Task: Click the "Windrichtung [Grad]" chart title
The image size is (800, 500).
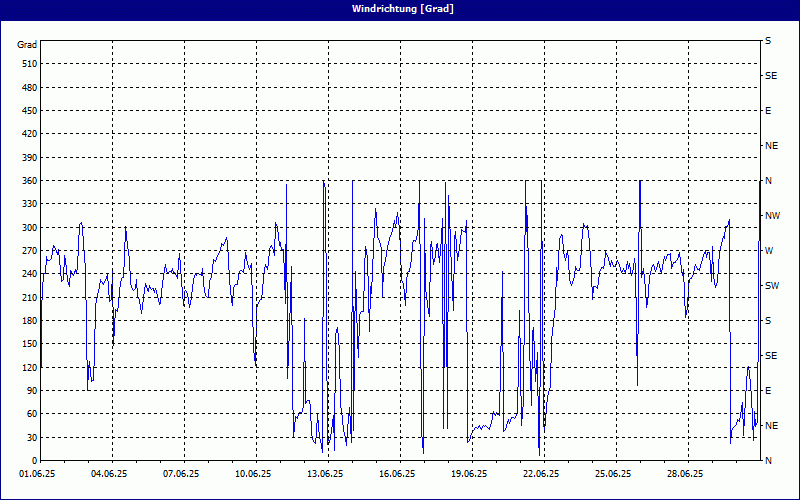Action: [x=400, y=8]
